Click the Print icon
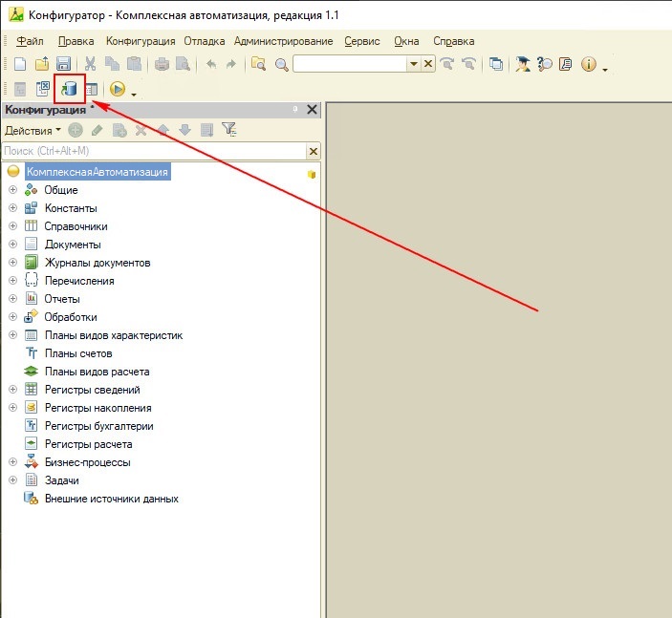 tap(162, 64)
